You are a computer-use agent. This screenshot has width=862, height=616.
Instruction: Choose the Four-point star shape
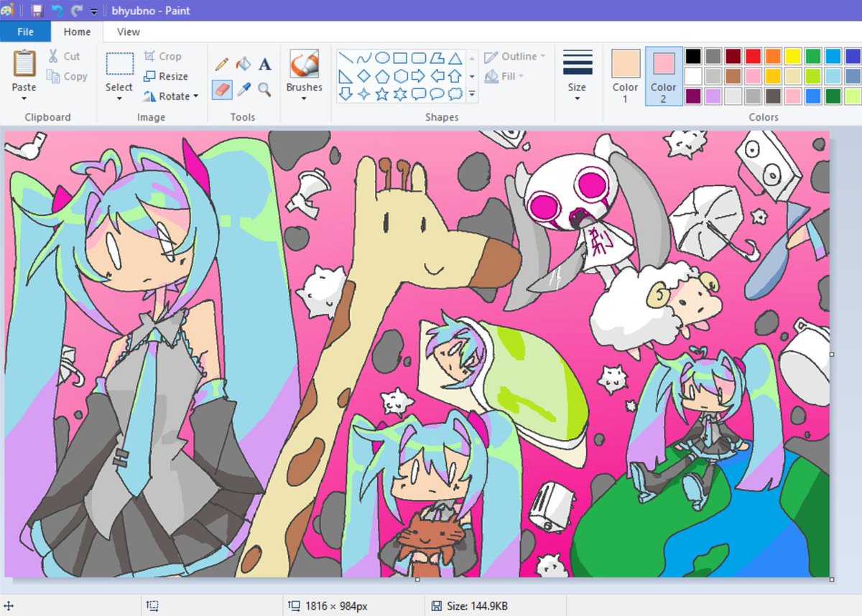(x=364, y=94)
